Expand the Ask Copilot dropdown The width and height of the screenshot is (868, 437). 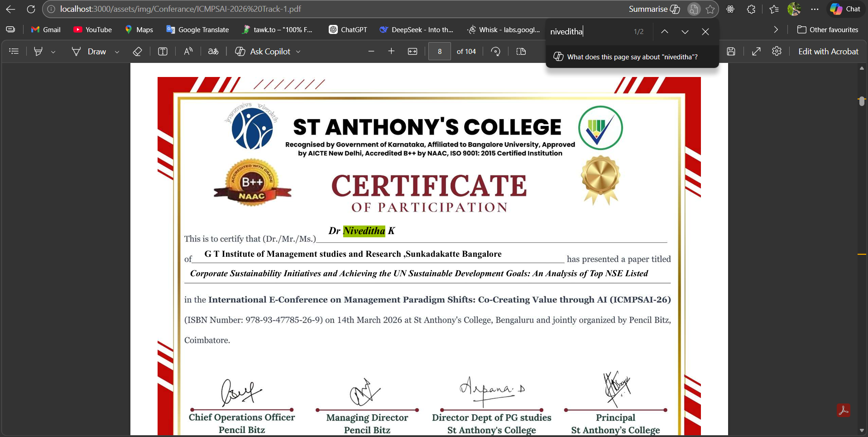click(298, 52)
